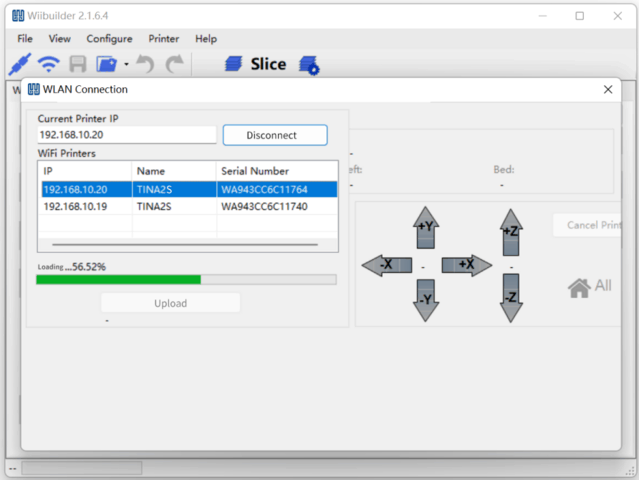Image resolution: width=639 pixels, height=480 pixels.
Task: Select printer row with IP 192.168.10.19
Action: coord(187,207)
